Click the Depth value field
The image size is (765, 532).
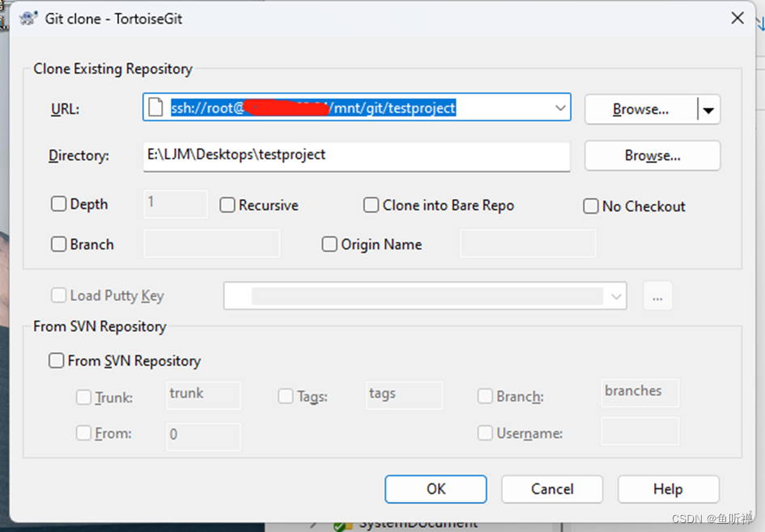pos(176,204)
